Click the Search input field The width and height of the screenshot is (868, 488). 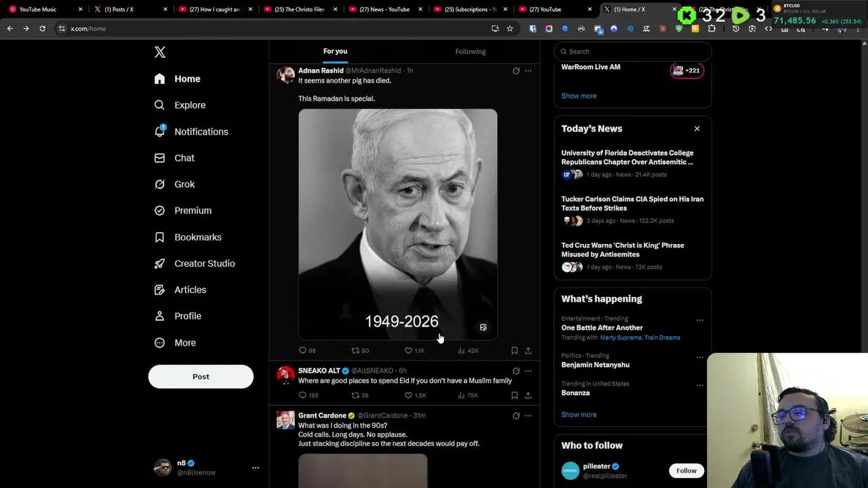(633, 52)
